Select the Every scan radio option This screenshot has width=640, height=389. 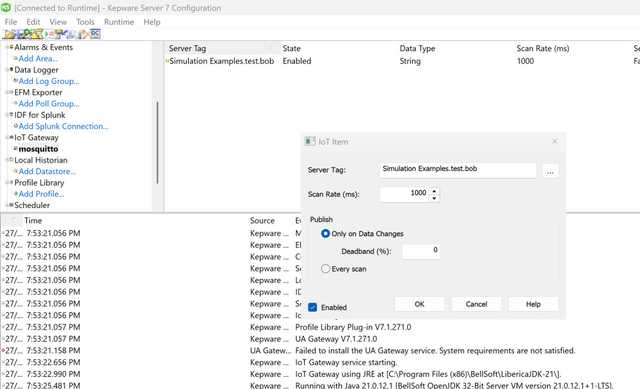pos(325,269)
